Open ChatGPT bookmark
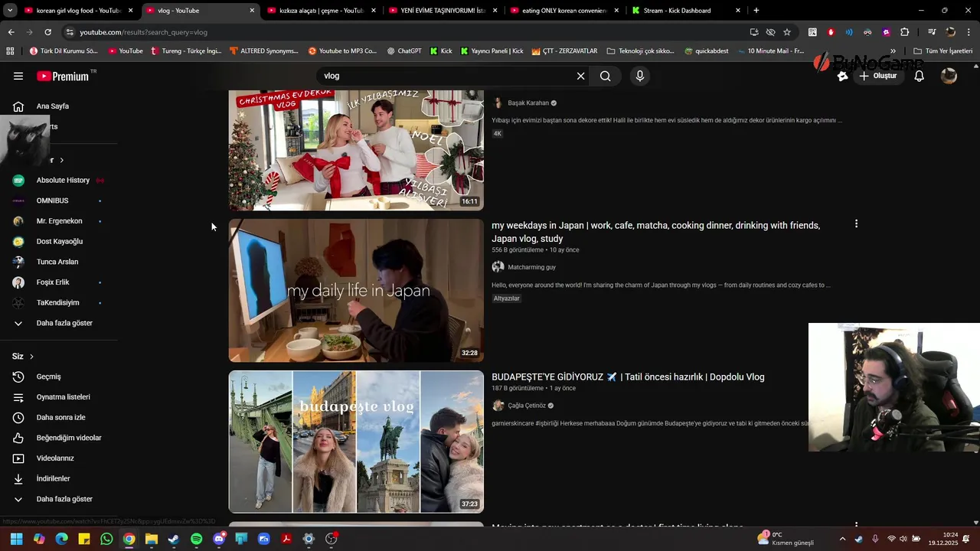Viewport: 980px width, 551px height. pos(404,51)
